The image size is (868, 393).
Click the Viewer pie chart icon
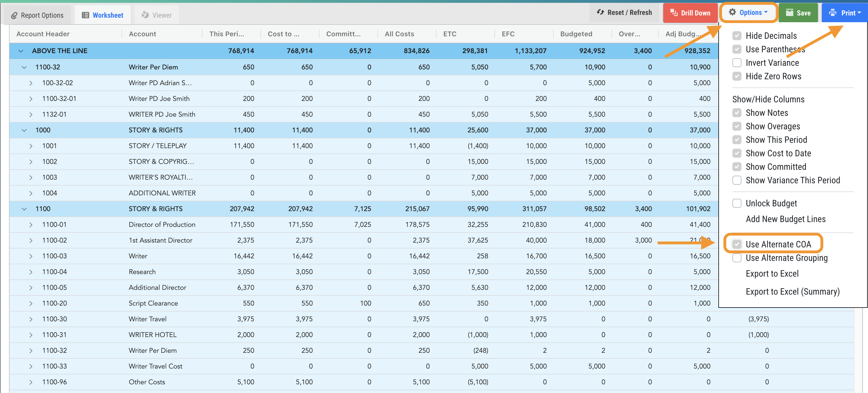click(145, 15)
